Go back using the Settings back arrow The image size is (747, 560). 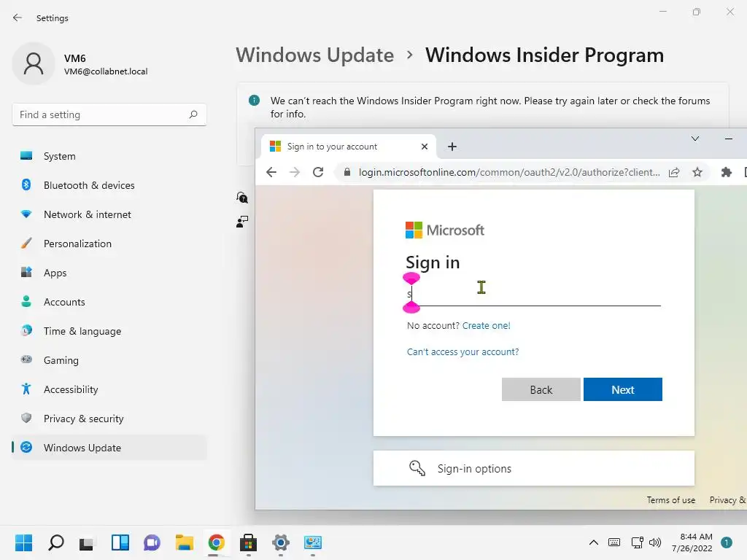pos(18,17)
